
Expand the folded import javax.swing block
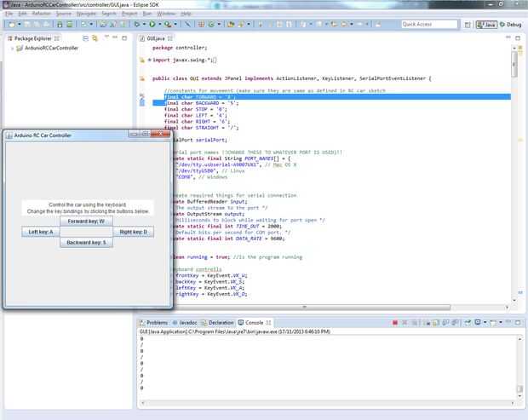click(x=148, y=60)
